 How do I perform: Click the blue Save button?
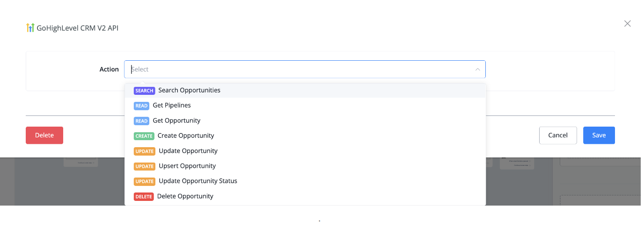(599, 135)
